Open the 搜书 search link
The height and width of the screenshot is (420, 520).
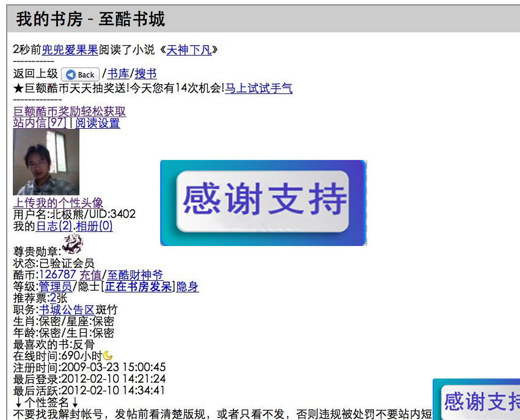(145, 73)
